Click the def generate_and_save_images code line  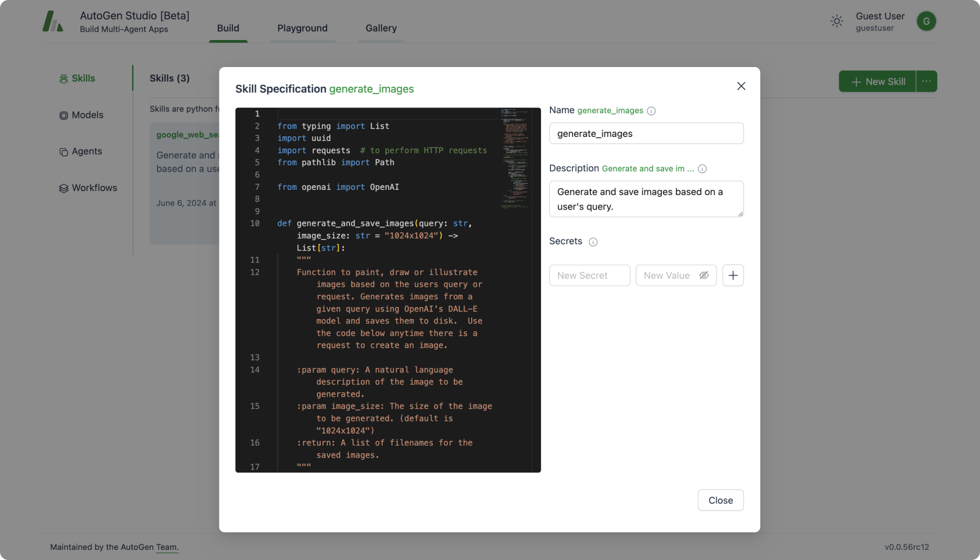[x=374, y=224]
